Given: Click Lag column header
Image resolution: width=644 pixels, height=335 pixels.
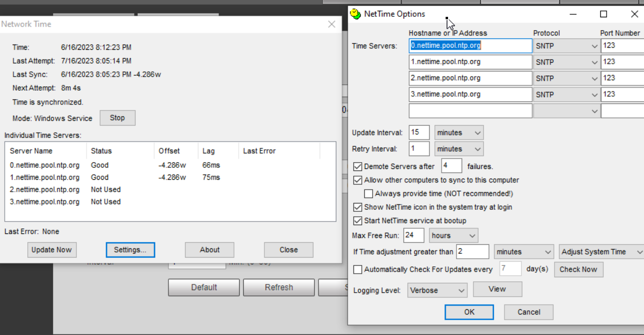Looking at the screenshot, I should pyautogui.click(x=218, y=151).
